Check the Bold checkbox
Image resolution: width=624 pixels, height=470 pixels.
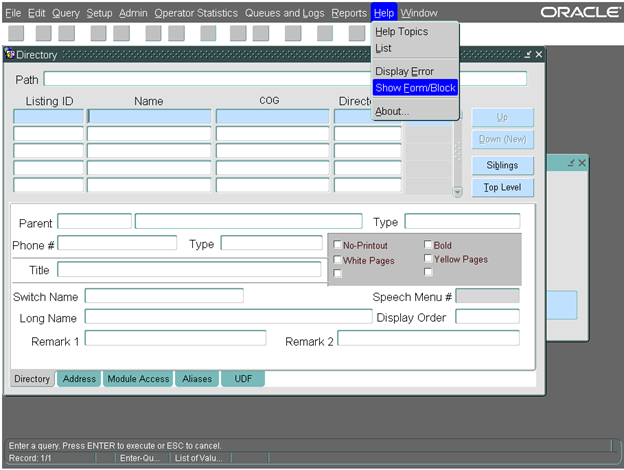pyautogui.click(x=428, y=244)
